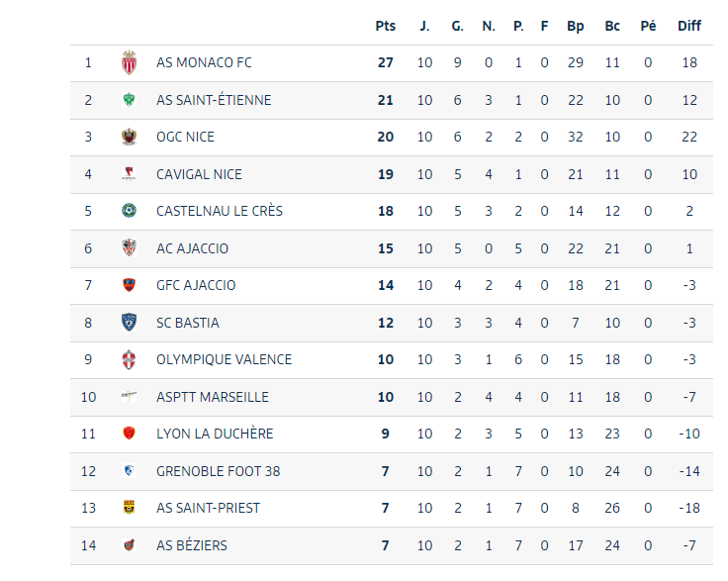Click the Cavigal Nice team logo
The image size is (728, 581).
tap(129, 174)
